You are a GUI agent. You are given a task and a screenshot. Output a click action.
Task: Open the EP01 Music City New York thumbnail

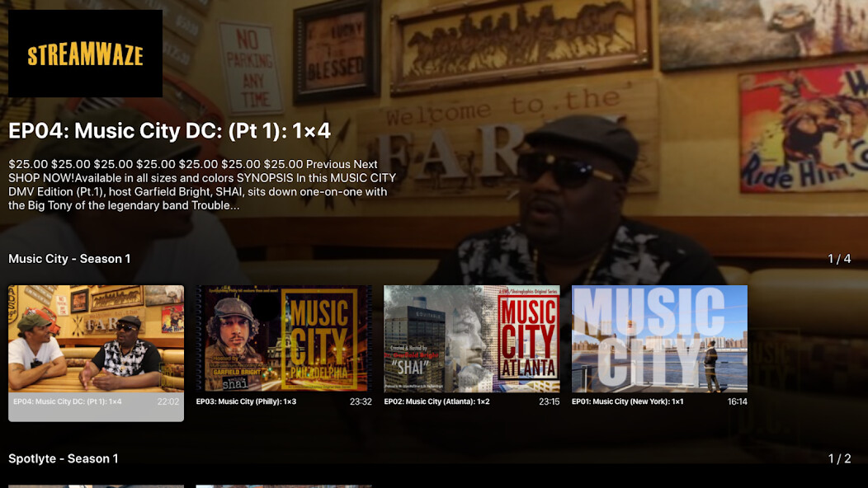(659, 339)
